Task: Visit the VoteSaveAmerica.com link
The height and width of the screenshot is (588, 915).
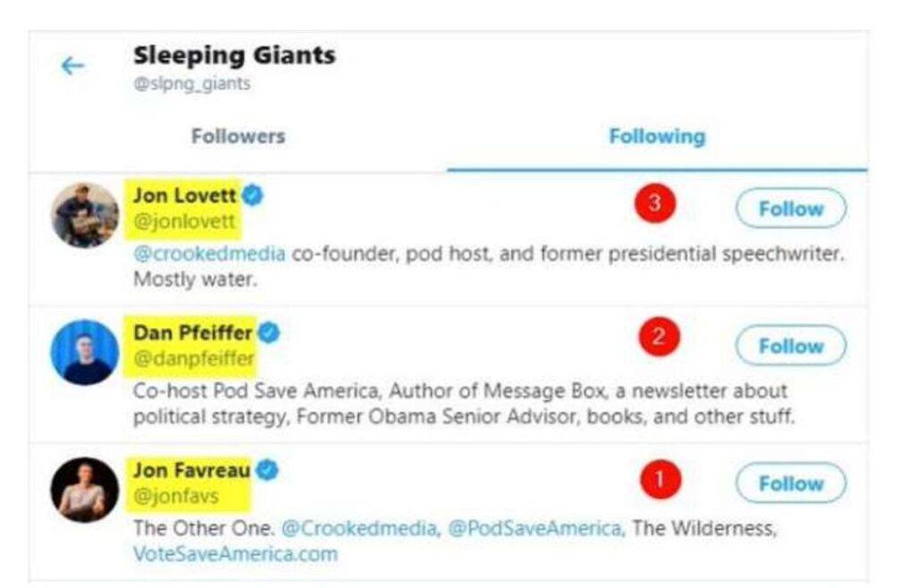Action: 236,554
